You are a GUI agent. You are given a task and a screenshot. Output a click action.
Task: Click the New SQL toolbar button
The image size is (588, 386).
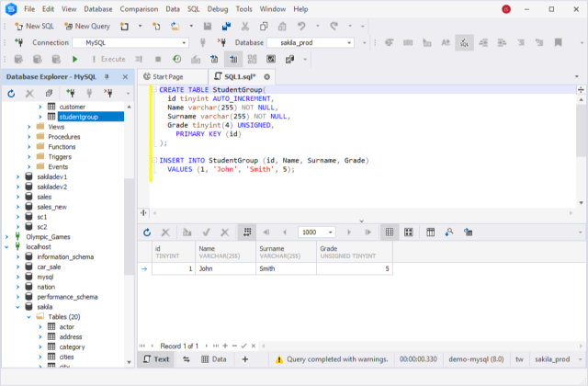coord(34,27)
